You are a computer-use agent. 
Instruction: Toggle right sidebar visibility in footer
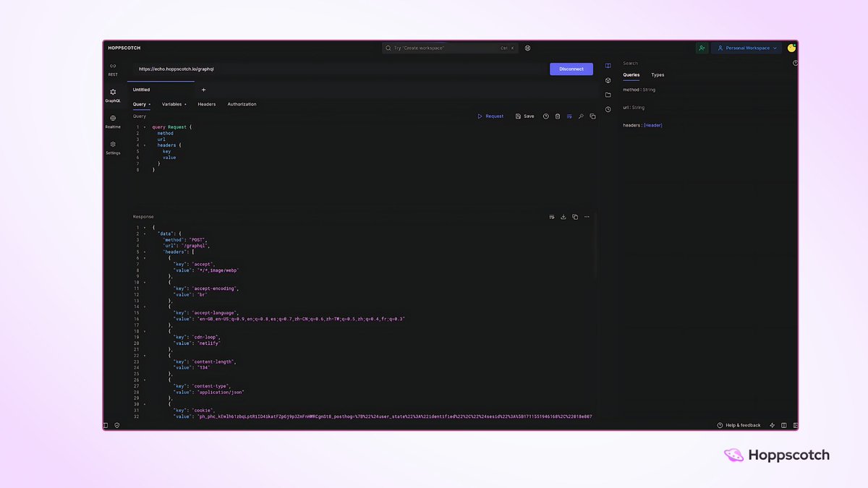tap(795, 425)
